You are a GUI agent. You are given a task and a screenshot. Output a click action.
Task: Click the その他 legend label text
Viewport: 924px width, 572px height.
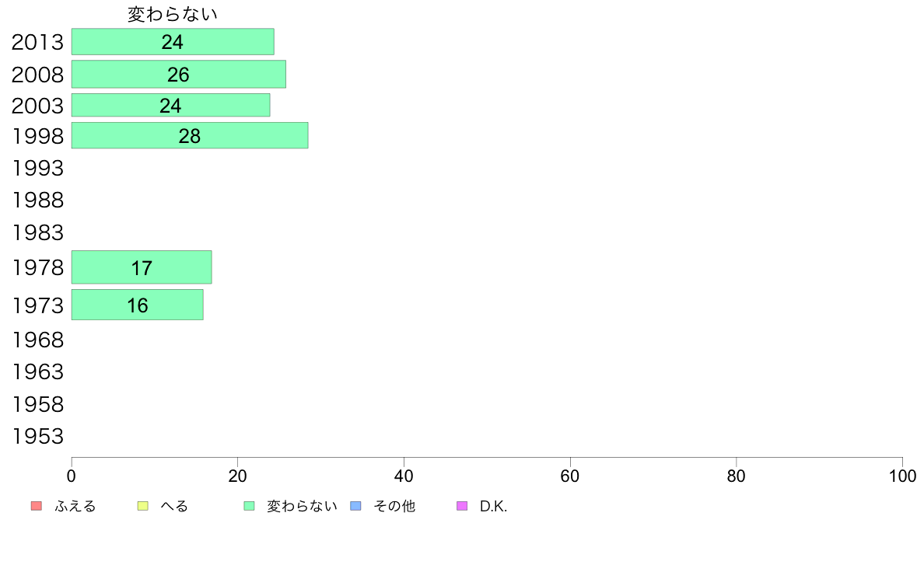[394, 506]
